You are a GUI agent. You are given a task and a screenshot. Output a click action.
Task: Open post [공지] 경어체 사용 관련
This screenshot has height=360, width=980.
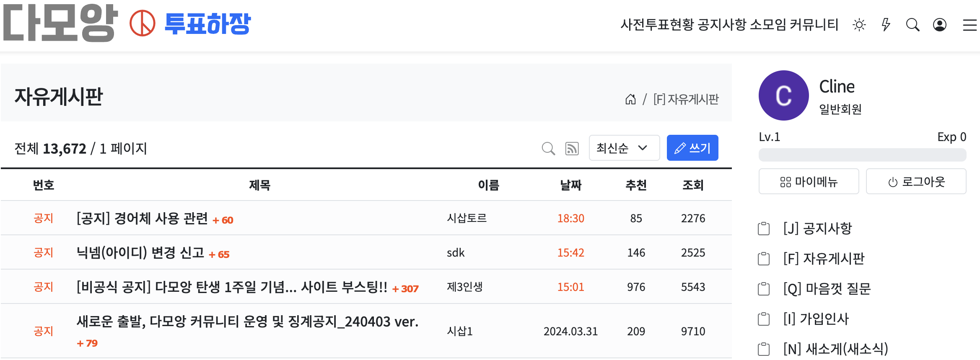click(x=142, y=219)
